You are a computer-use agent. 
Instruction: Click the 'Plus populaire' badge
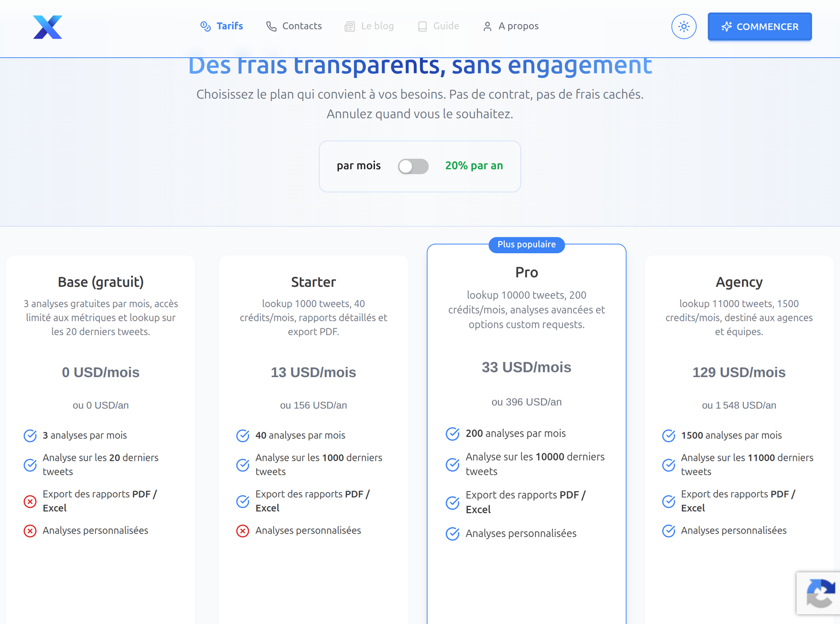tap(527, 244)
